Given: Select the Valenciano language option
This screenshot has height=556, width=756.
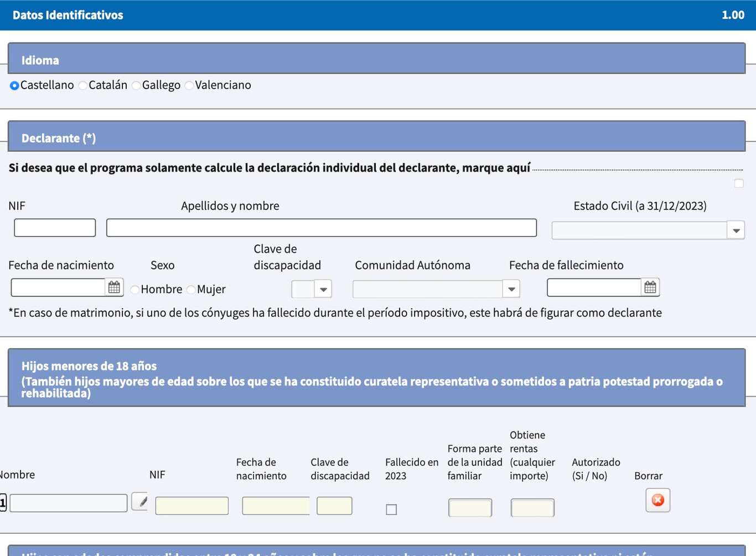Looking at the screenshot, I should pyautogui.click(x=189, y=85).
